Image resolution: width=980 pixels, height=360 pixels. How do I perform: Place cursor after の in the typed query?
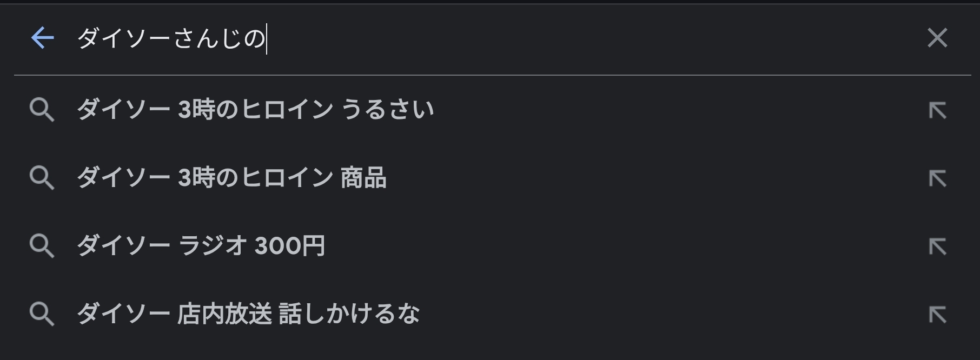pos(266,38)
